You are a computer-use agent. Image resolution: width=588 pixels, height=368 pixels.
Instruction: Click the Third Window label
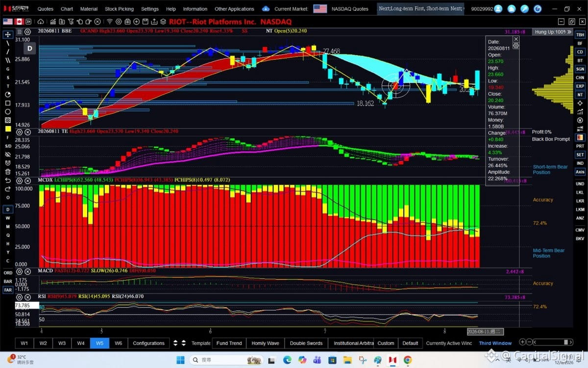(495, 343)
